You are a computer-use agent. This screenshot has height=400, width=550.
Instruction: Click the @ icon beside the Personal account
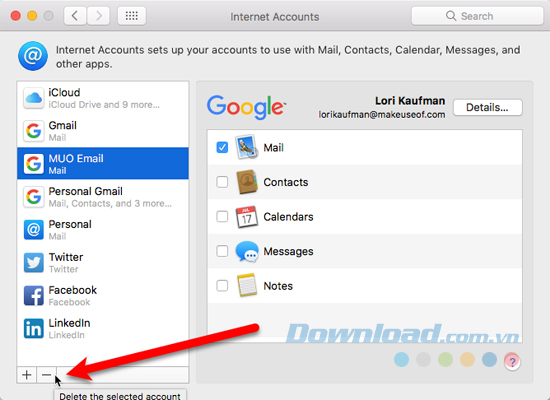(34, 230)
